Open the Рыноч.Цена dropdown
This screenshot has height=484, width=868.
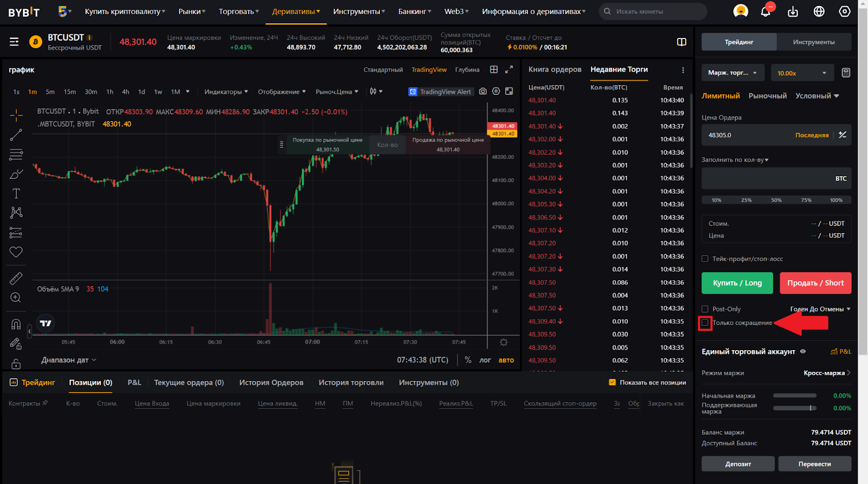coord(337,92)
